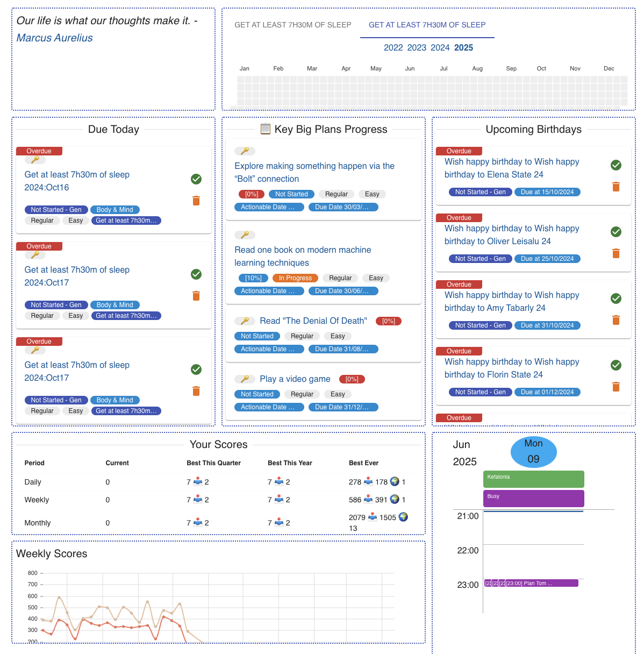Switch to first sleep habit tab

click(x=292, y=25)
